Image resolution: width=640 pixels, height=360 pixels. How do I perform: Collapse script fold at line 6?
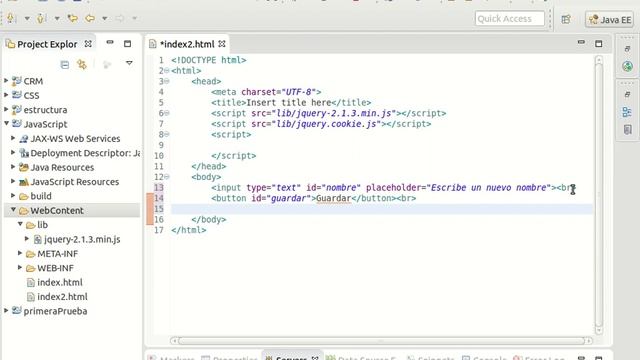click(x=167, y=113)
